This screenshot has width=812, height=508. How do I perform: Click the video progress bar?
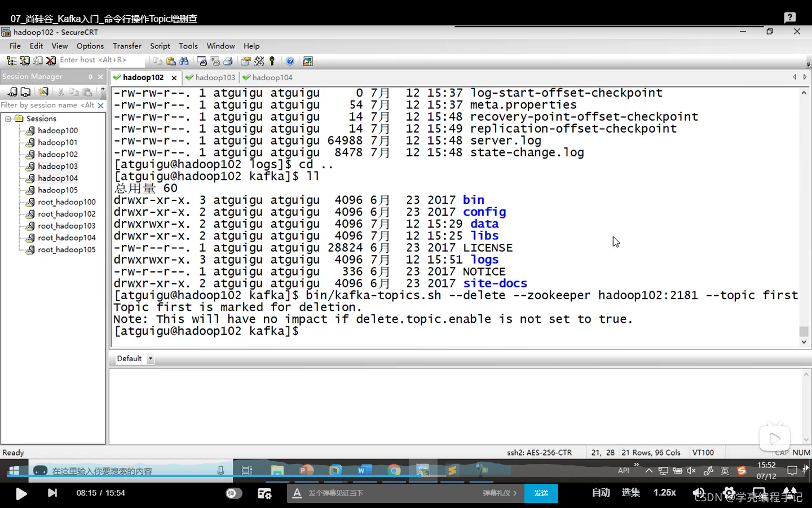click(x=406, y=476)
